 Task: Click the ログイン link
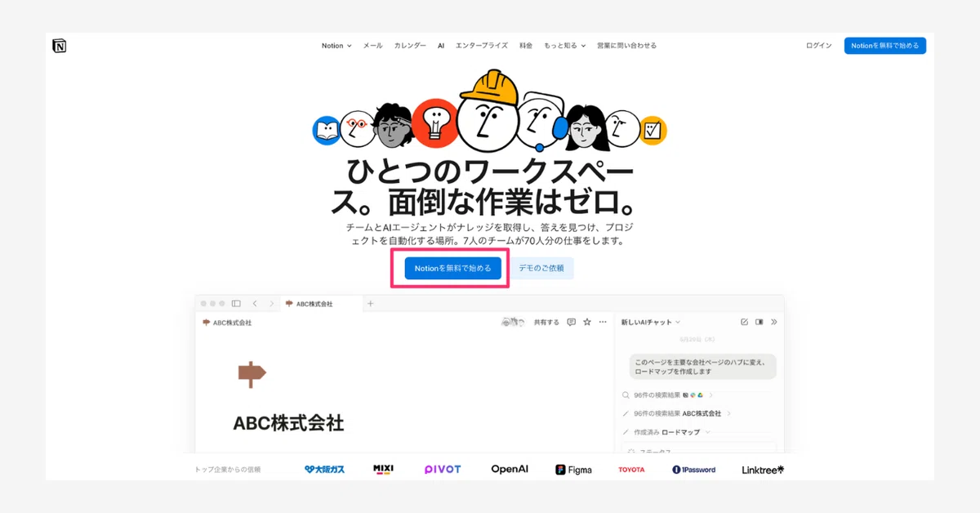819,46
